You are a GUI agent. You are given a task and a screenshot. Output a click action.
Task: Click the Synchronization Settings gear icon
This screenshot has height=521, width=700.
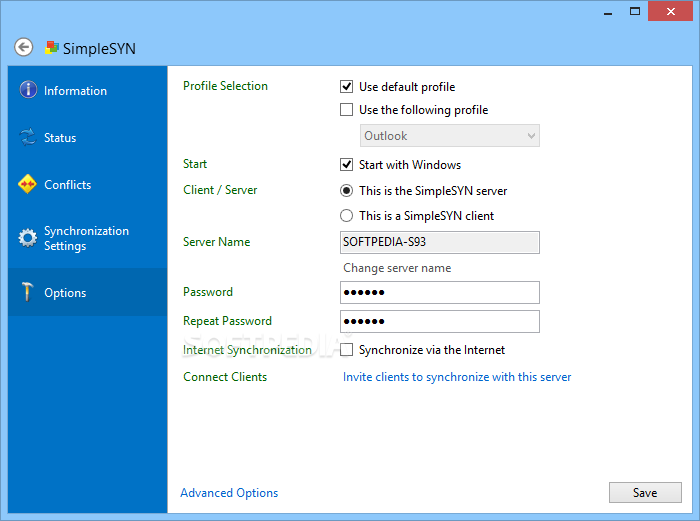(x=28, y=238)
